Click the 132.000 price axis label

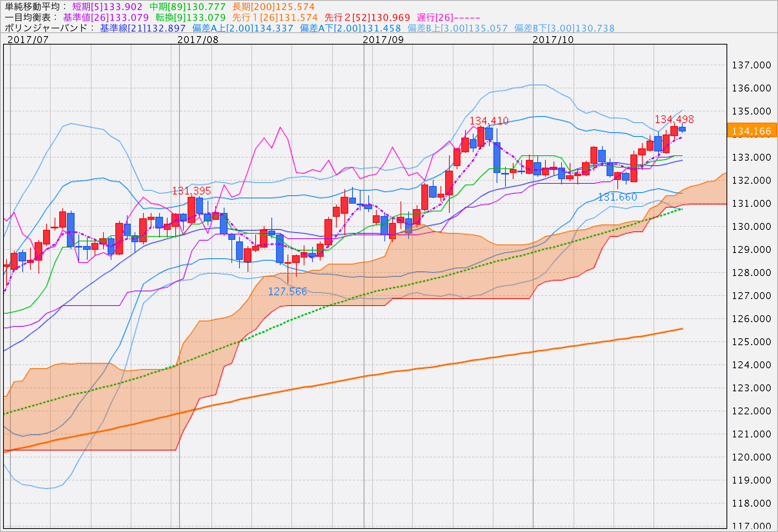coord(751,180)
